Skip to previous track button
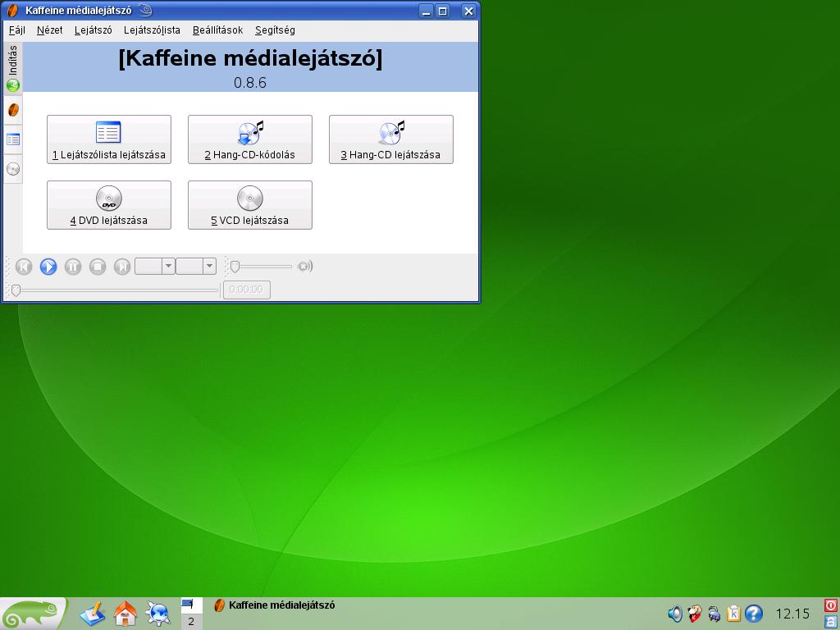This screenshot has height=630, width=840. click(24, 267)
